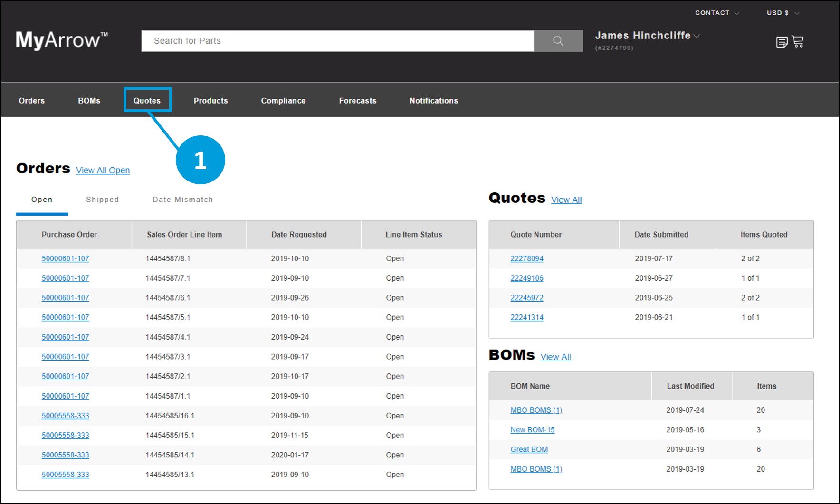The height and width of the screenshot is (504, 840).
Task: Click View All beside BOMs heading
Action: tap(555, 357)
